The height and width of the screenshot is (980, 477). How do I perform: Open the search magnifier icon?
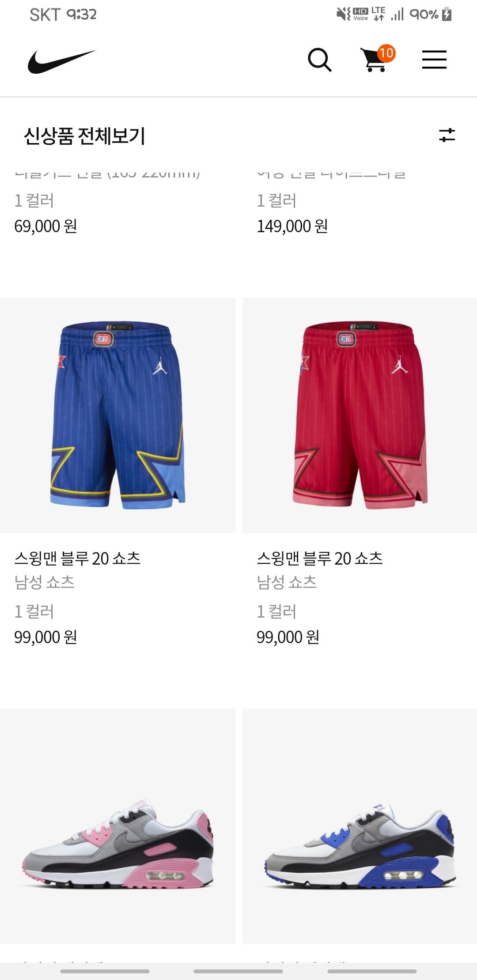(x=320, y=60)
